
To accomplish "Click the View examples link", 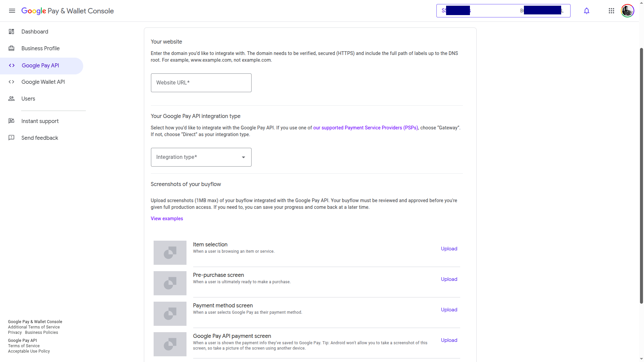I will click(x=167, y=219).
